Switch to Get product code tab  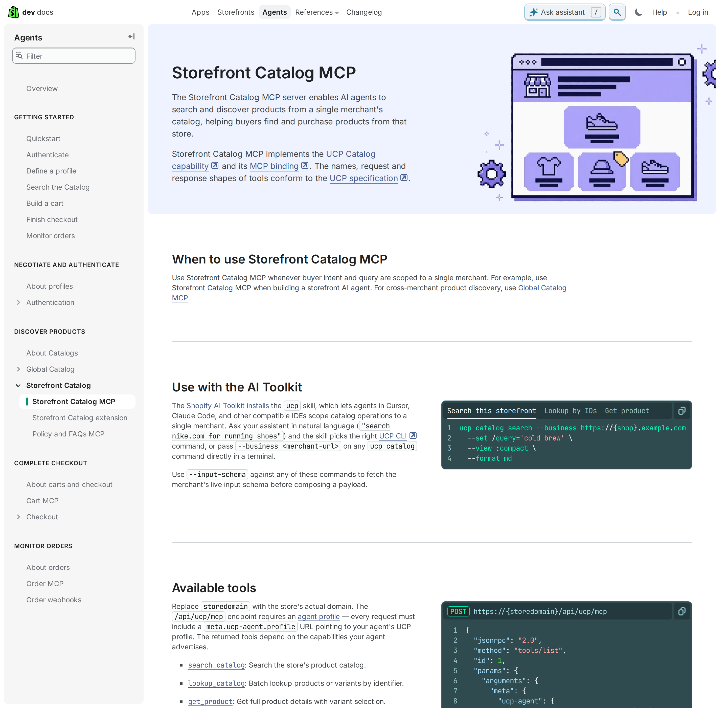point(627,411)
